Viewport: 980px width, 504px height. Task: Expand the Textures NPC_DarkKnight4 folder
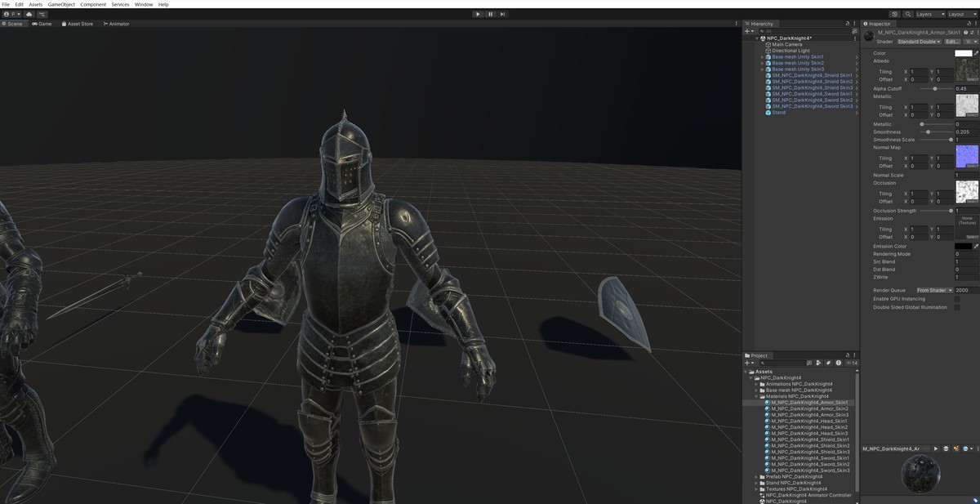pyautogui.click(x=756, y=488)
